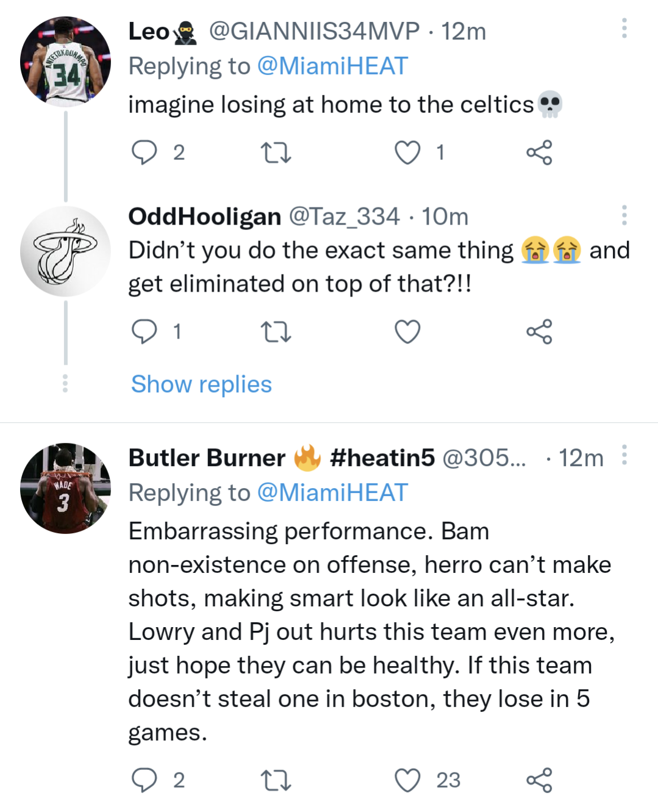Share OddHooligan's tweet
Screen dimensions: 658x812
539,332
